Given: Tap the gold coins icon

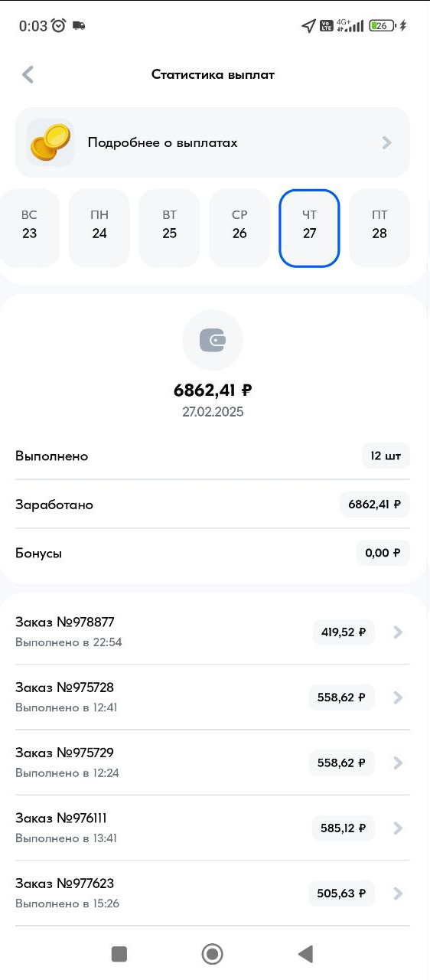Looking at the screenshot, I should pyautogui.click(x=50, y=142).
